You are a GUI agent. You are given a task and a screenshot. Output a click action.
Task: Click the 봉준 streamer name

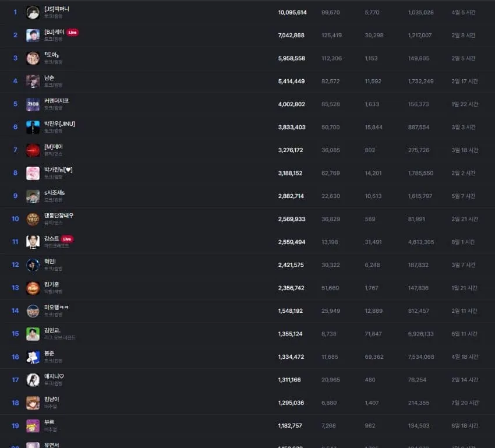pyautogui.click(x=49, y=353)
